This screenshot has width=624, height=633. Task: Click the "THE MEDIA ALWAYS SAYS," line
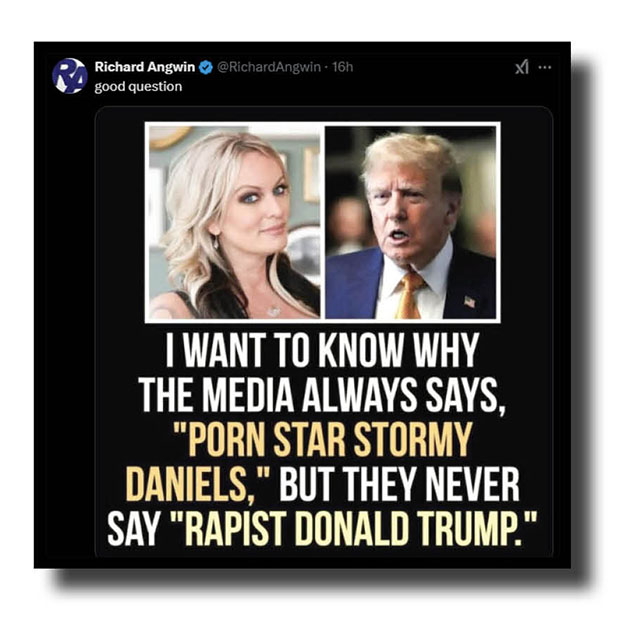(x=322, y=395)
